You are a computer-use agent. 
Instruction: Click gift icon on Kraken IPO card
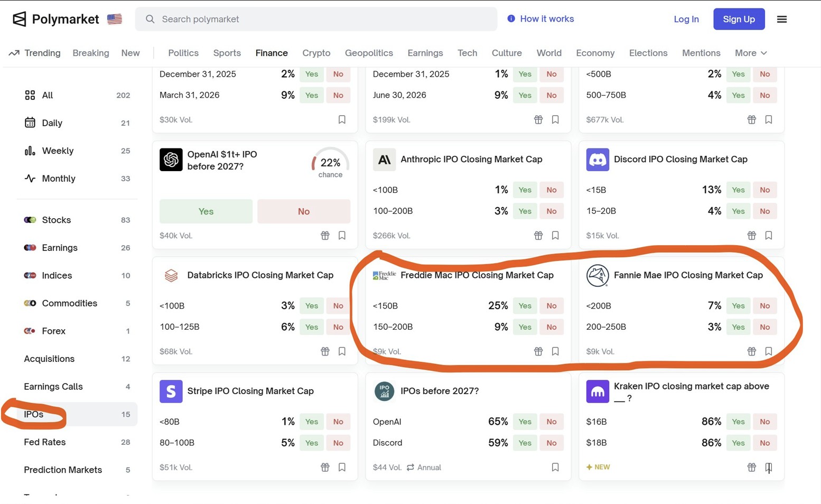coord(752,468)
